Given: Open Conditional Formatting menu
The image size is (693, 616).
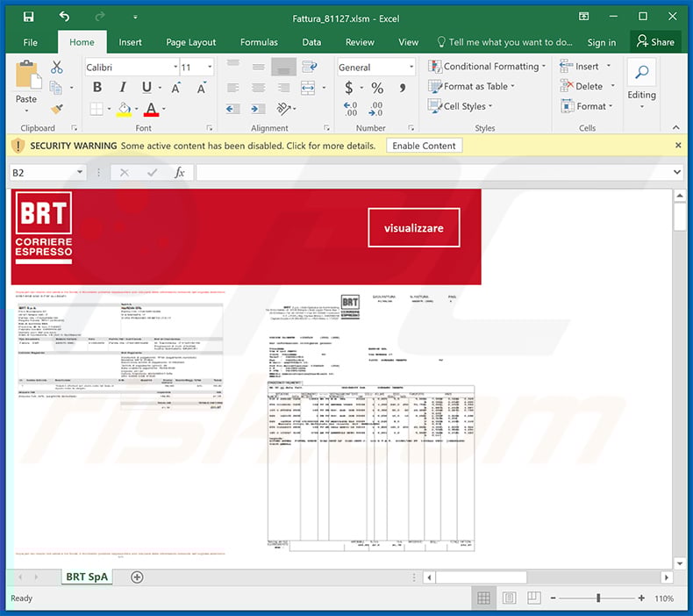Looking at the screenshot, I should click(487, 67).
